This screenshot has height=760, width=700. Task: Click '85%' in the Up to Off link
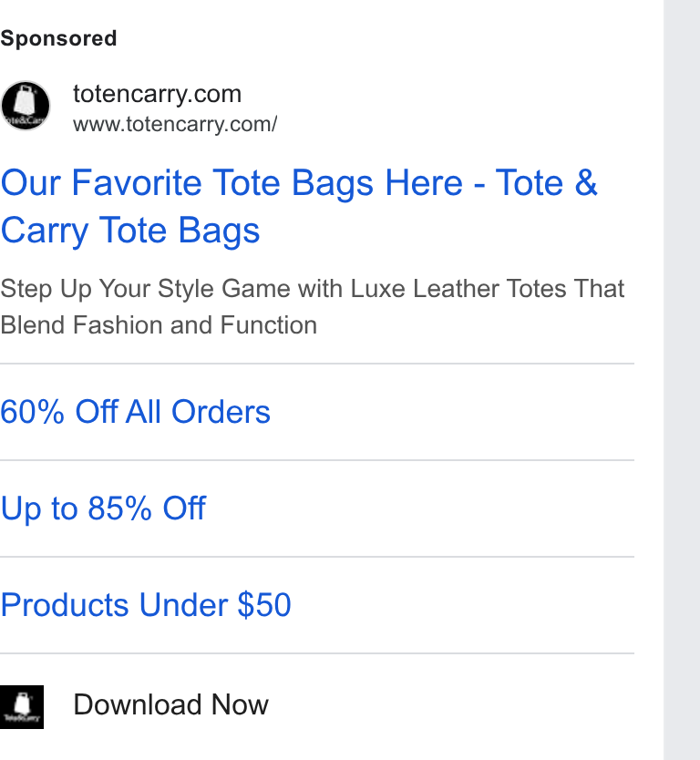point(119,508)
